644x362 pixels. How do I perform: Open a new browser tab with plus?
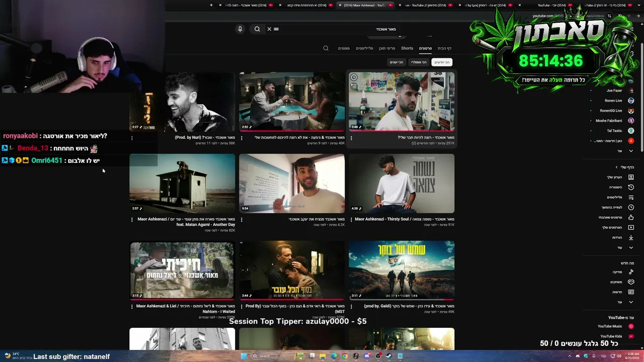pyautogui.click(x=211, y=5)
